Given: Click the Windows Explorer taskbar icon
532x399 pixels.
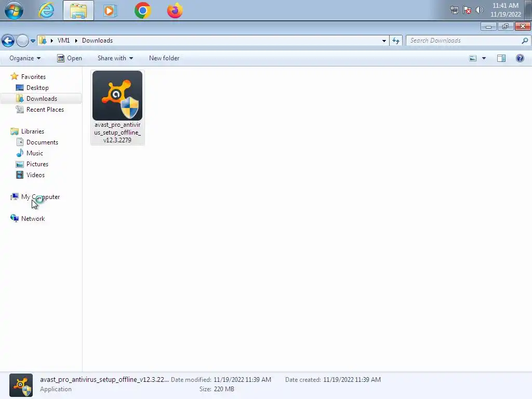Looking at the screenshot, I should pos(78,10).
